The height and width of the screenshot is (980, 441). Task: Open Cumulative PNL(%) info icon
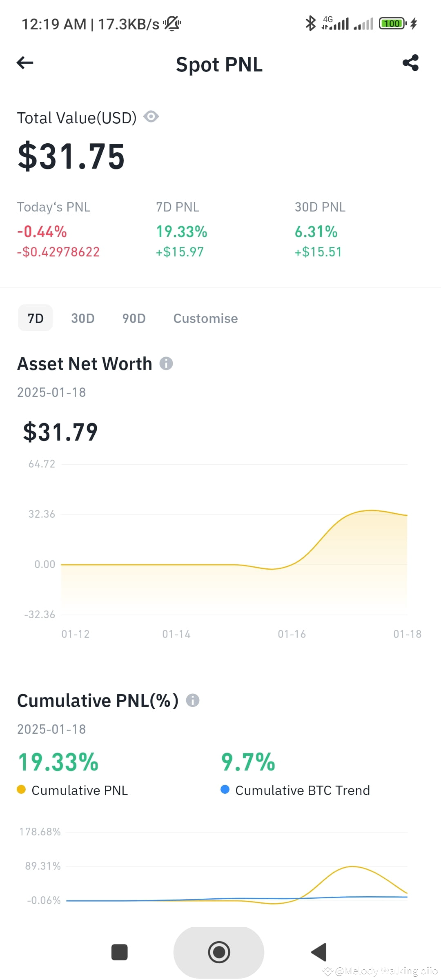193,700
